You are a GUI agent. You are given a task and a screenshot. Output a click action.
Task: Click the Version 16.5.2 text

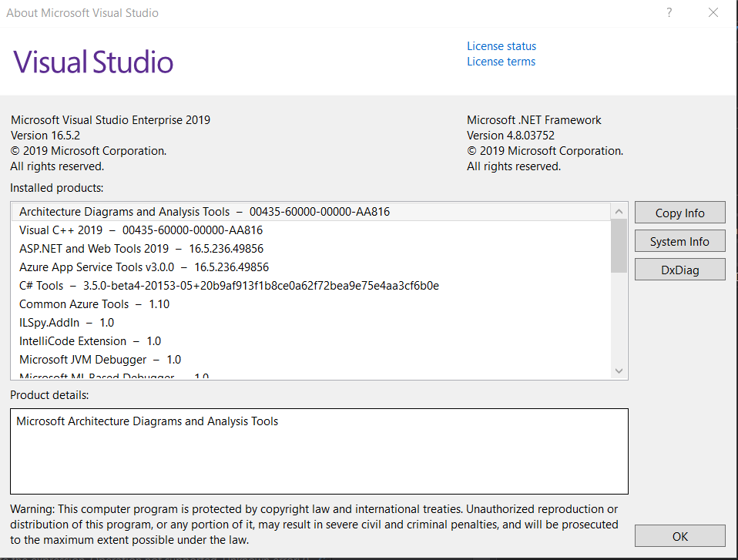click(45, 136)
